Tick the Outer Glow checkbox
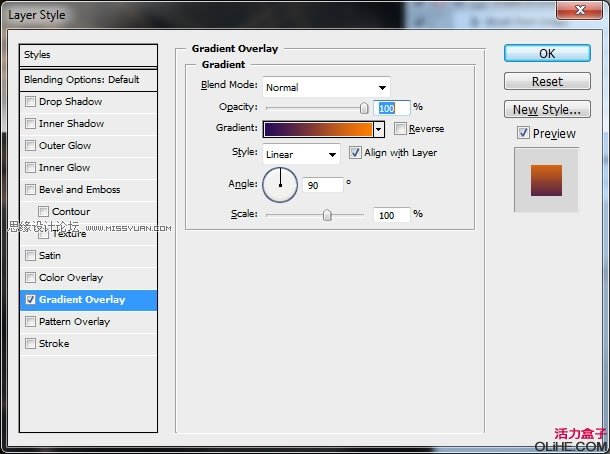This screenshot has height=454, width=610. [30, 145]
